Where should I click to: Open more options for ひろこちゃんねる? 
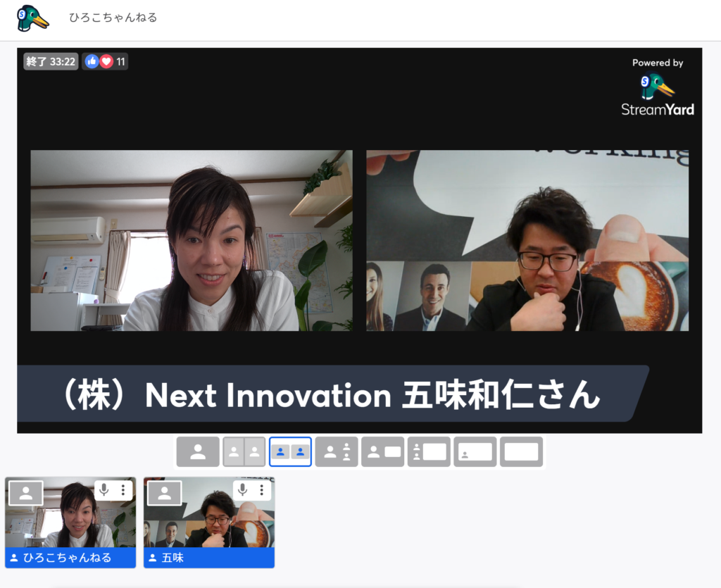123,490
